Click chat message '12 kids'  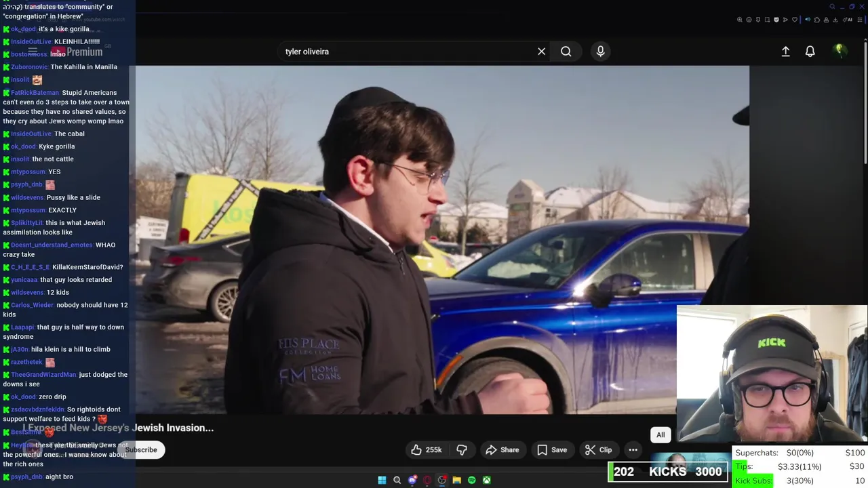point(58,293)
